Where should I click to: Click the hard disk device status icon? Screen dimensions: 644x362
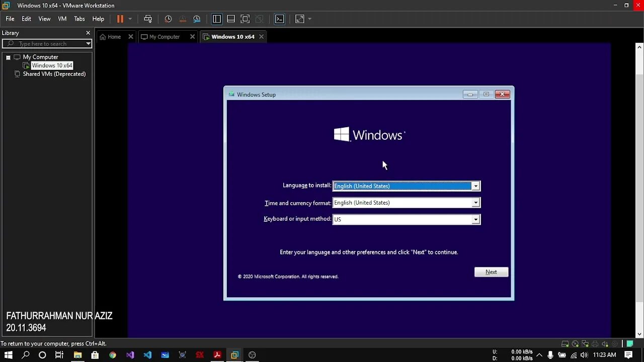tap(566, 344)
